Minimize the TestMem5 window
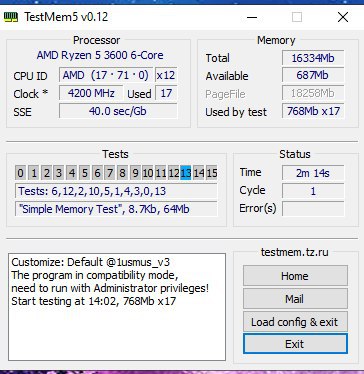The image size is (364, 374). (x=252, y=17)
